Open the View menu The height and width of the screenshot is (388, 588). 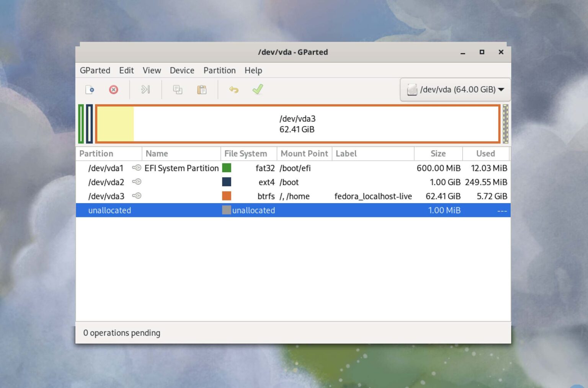click(x=152, y=70)
